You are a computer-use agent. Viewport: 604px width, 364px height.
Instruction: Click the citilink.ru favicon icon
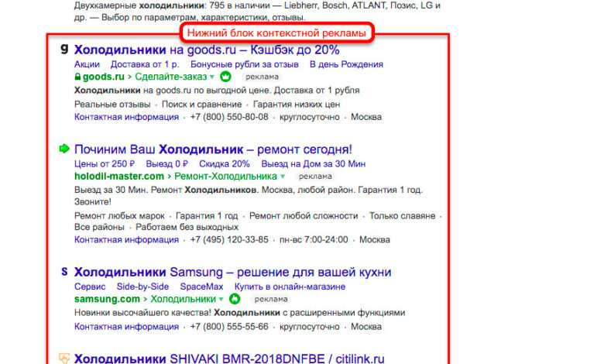(64, 358)
